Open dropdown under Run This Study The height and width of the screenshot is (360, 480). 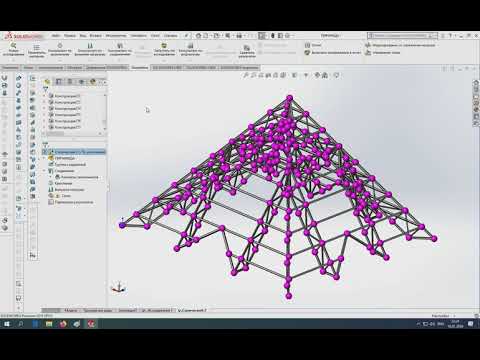(x=164, y=60)
